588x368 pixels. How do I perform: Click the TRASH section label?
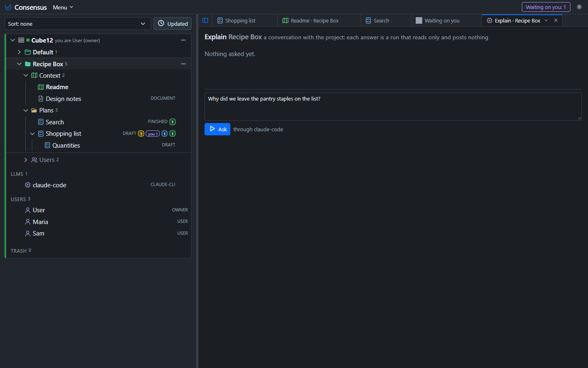tap(18, 251)
